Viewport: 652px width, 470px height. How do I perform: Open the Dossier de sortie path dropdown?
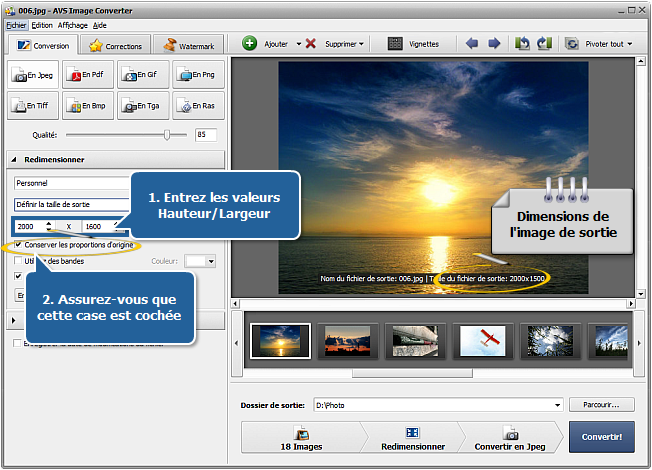pos(556,405)
